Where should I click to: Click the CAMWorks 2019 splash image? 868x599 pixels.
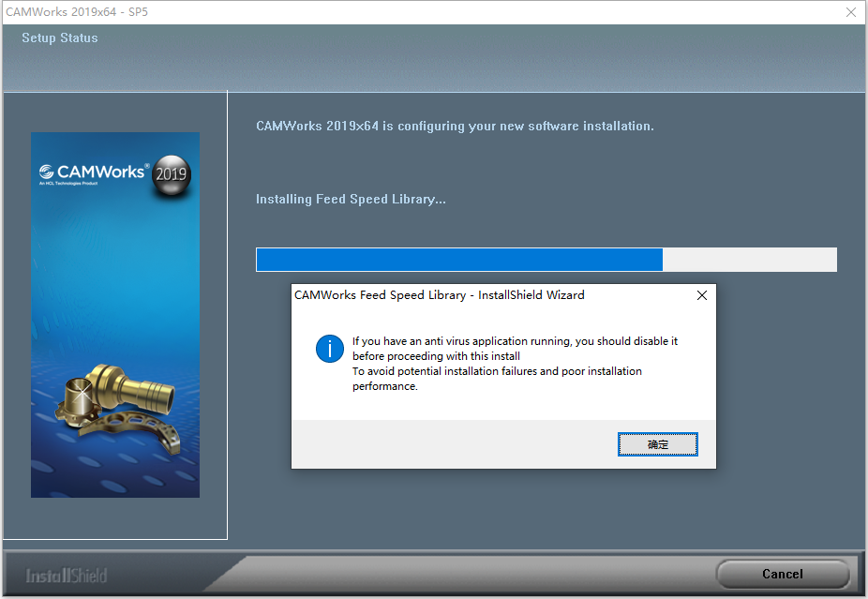click(115, 315)
